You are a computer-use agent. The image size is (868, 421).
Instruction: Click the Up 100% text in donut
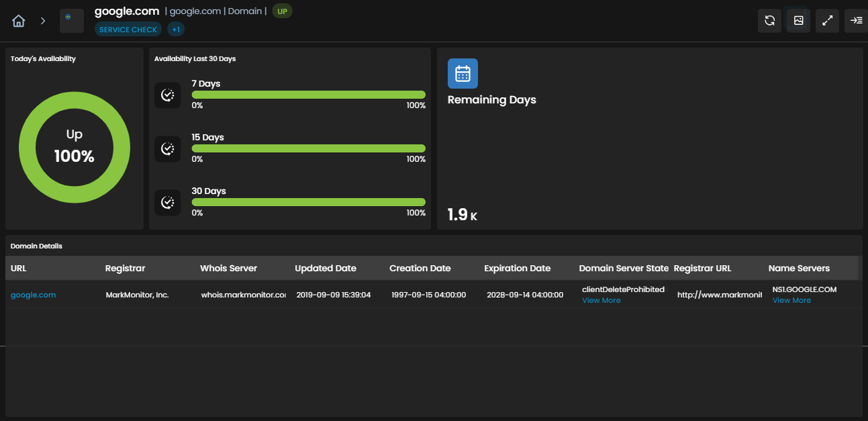75,146
